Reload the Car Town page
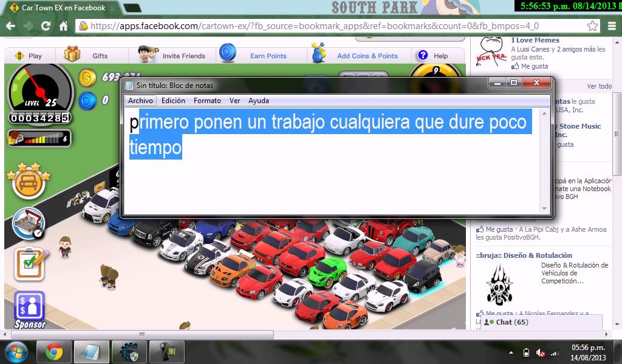This screenshot has height=364, width=622. tap(46, 26)
